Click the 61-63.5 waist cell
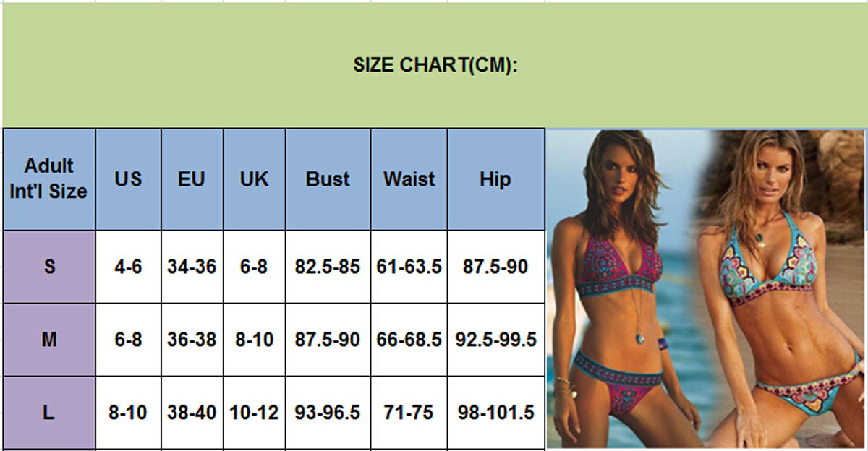The height and width of the screenshot is (451, 868). point(409,267)
